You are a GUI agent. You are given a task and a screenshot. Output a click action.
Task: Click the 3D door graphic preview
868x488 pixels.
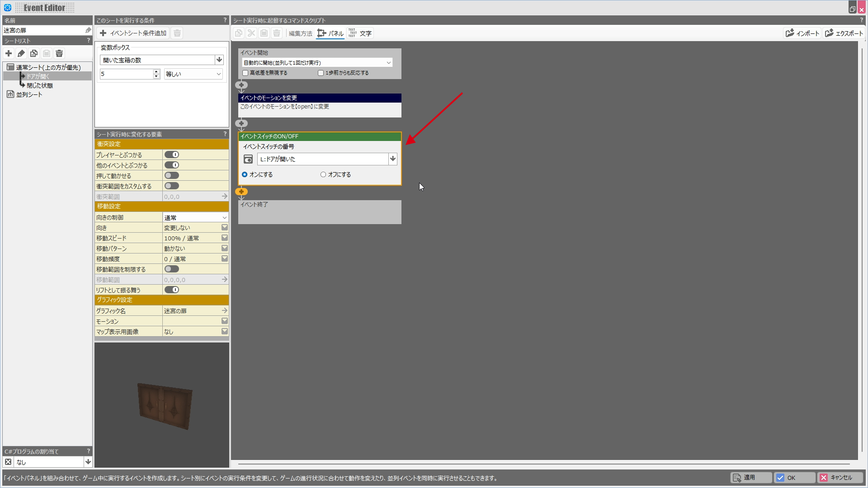[165, 406]
